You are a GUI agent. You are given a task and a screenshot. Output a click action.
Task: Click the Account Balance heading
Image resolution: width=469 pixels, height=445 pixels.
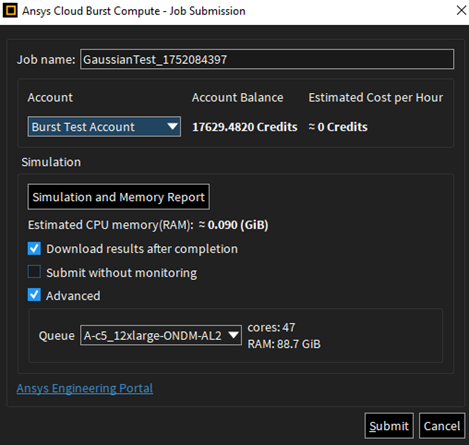[238, 98]
